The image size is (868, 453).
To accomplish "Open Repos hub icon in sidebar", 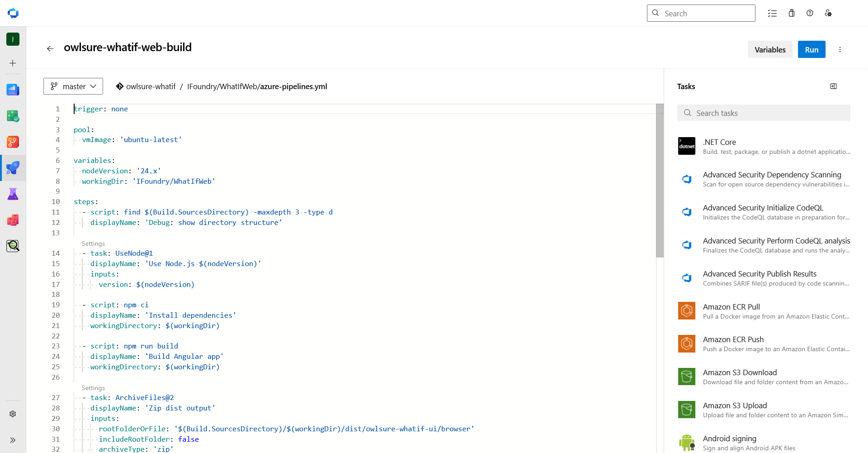I will 13,142.
